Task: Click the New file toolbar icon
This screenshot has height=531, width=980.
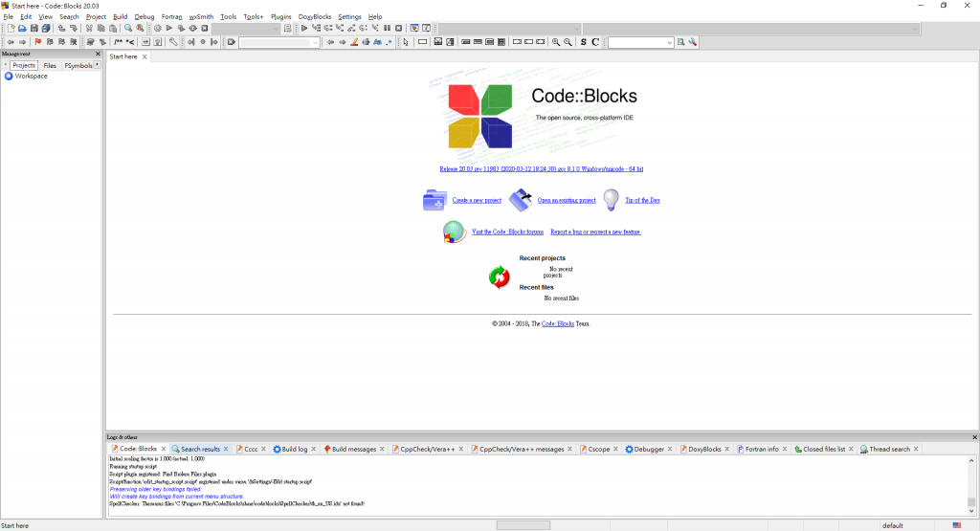Action: click(11, 28)
